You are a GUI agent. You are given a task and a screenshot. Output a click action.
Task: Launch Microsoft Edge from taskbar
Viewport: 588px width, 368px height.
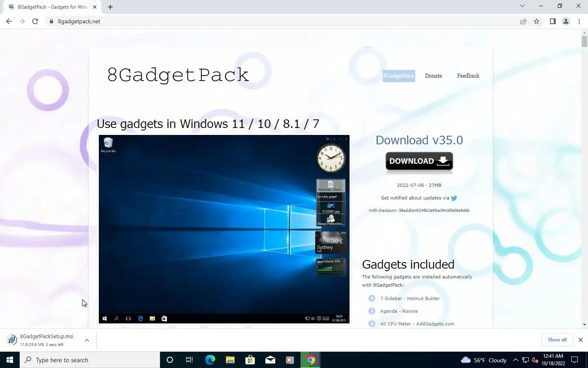(x=210, y=360)
